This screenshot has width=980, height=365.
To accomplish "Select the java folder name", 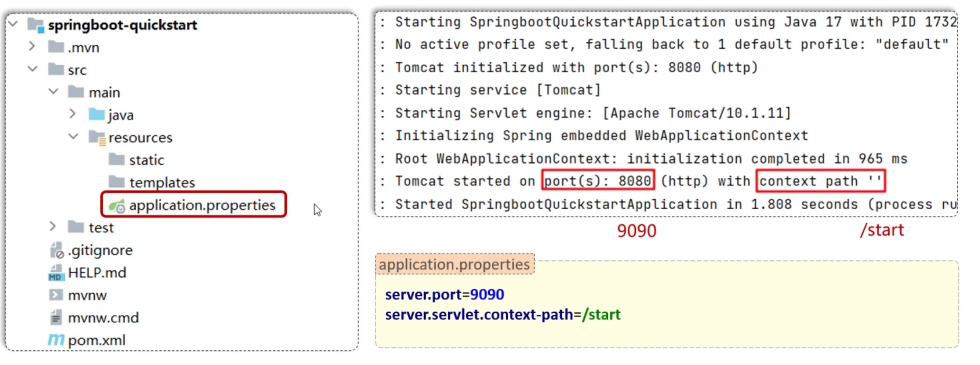I will tap(121, 116).
